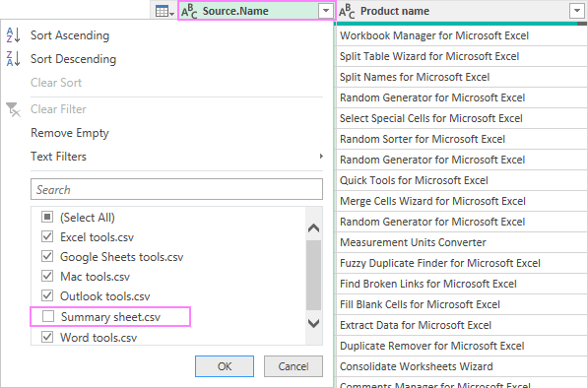Select the Workbook Manager for Microsoft Excel cell
This screenshot has width=588, height=388.
click(461, 35)
